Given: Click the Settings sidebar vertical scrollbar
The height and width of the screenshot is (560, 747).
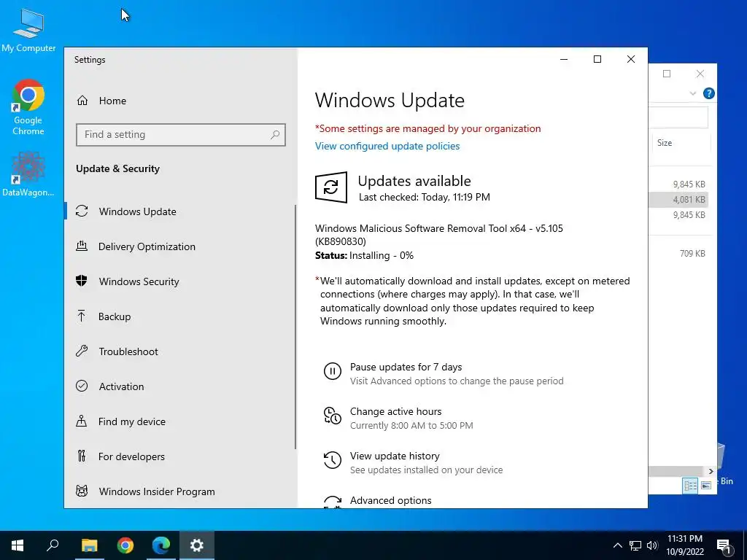Looking at the screenshot, I should point(295,327).
